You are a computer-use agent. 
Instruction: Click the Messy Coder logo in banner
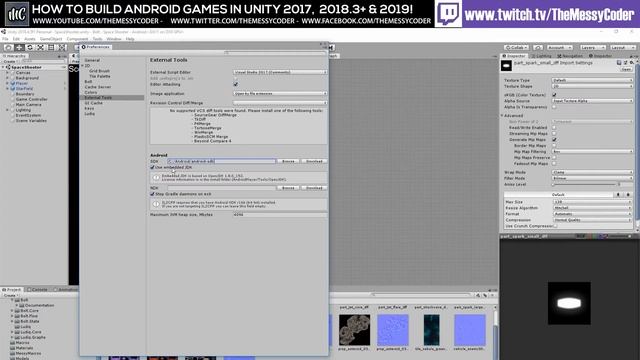point(17,14)
